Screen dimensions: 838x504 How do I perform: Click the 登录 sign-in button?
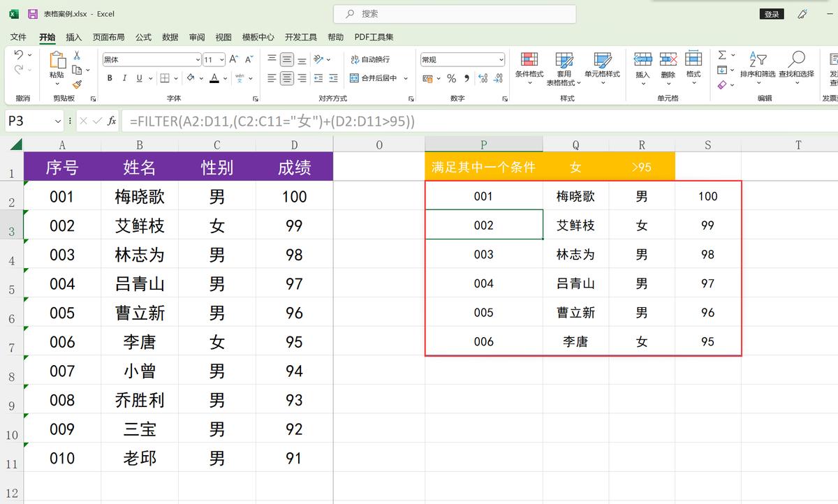[x=771, y=13]
